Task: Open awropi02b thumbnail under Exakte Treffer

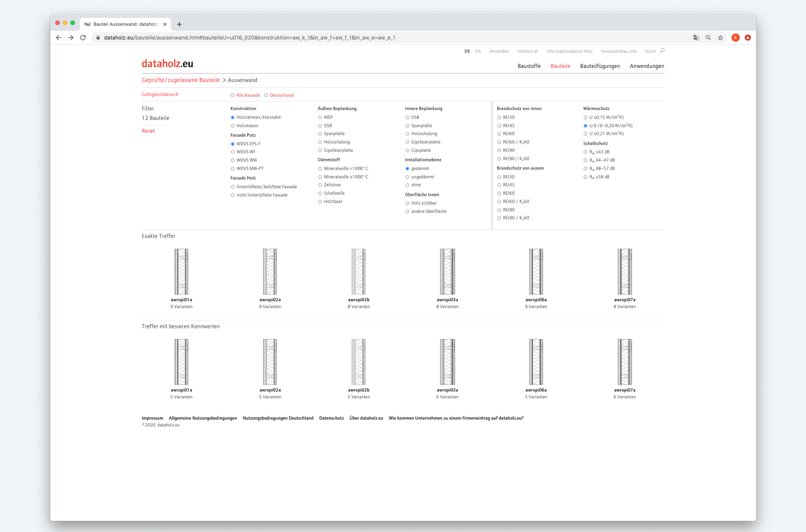Action: pyautogui.click(x=359, y=272)
